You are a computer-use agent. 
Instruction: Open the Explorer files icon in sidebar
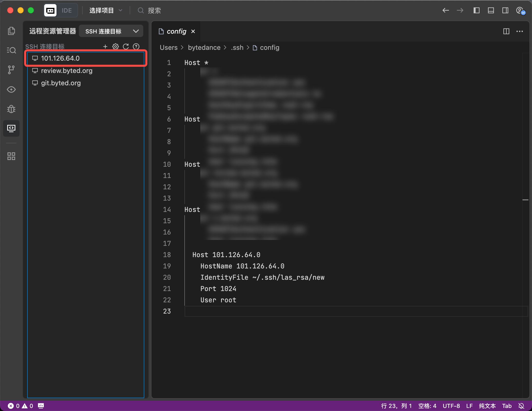11,31
